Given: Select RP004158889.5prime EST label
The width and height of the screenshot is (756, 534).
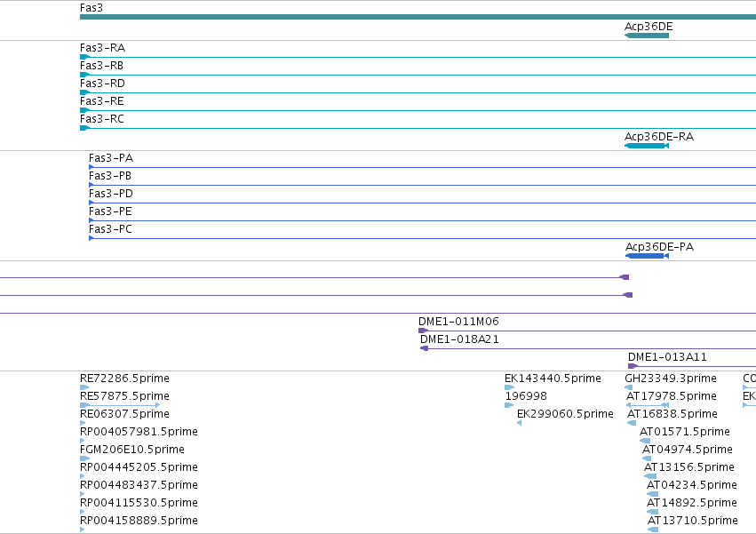Looking at the screenshot, I should coord(139,521).
